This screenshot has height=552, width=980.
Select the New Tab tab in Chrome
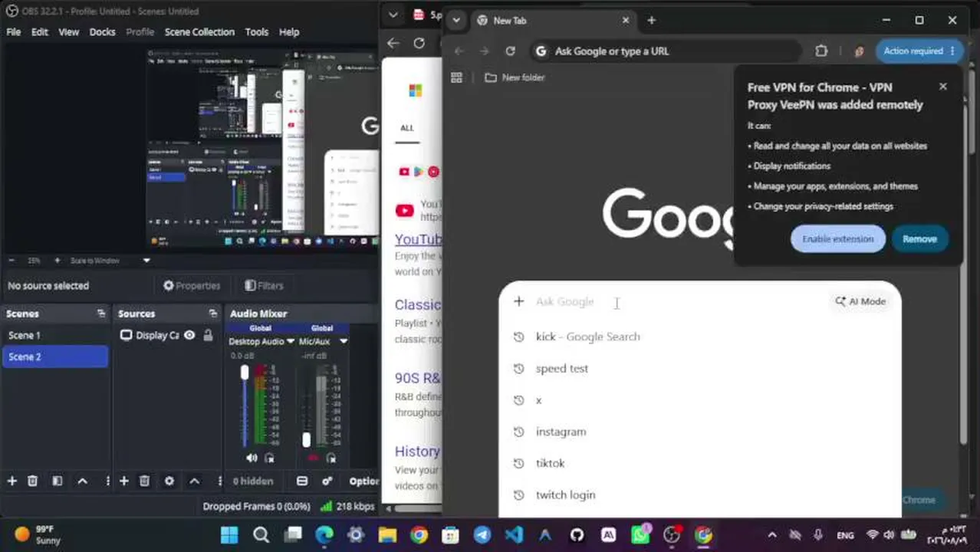pos(552,21)
